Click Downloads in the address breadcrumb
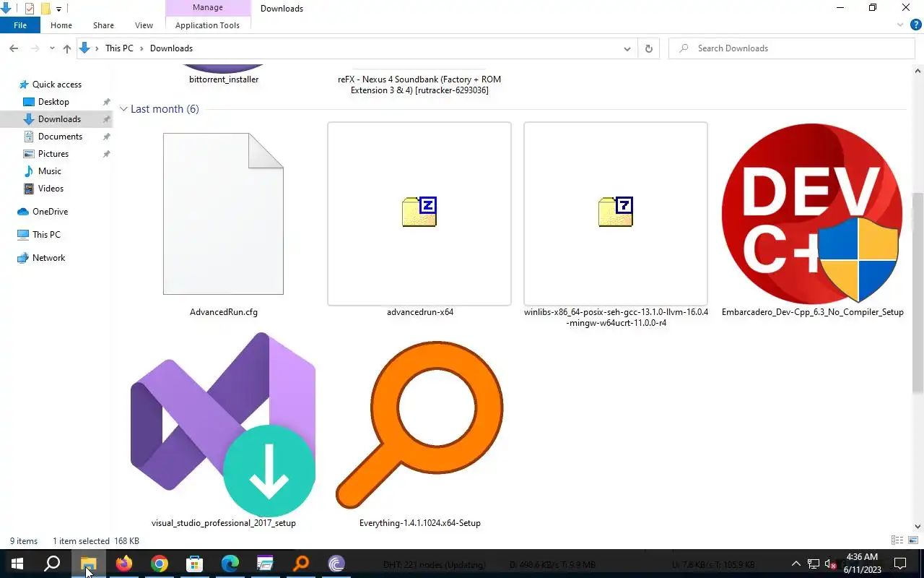 (171, 48)
